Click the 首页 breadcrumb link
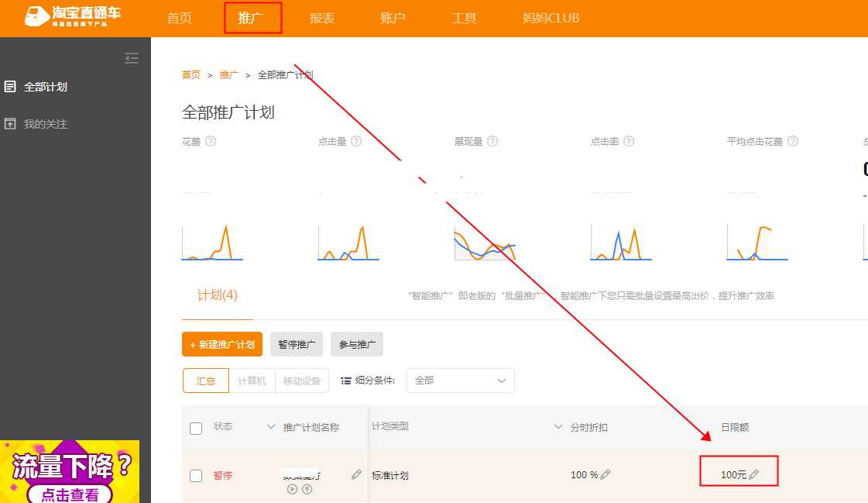The height and width of the screenshot is (503, 868). [190, 75]
